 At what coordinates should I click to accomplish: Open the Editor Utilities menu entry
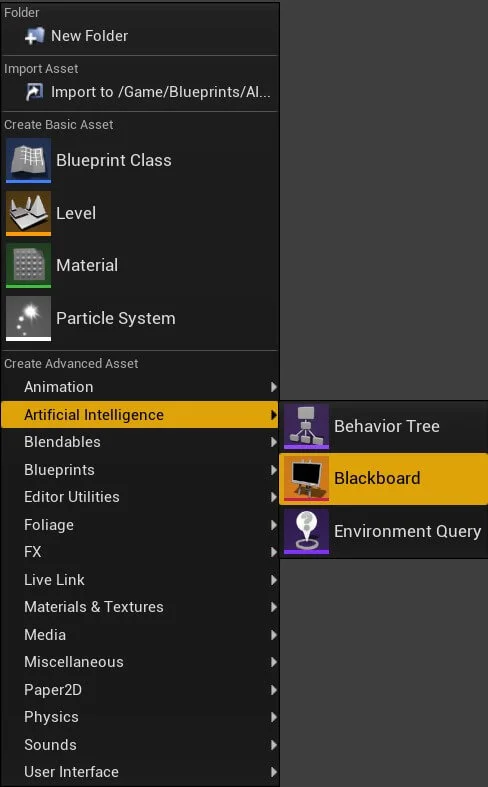140,497
